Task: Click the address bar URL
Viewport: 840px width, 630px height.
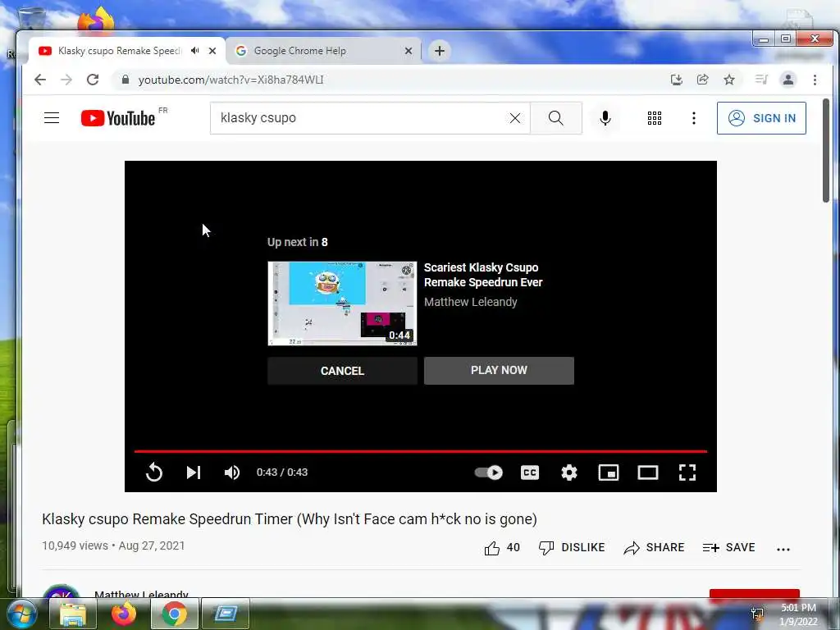Action: pos(231,80)
